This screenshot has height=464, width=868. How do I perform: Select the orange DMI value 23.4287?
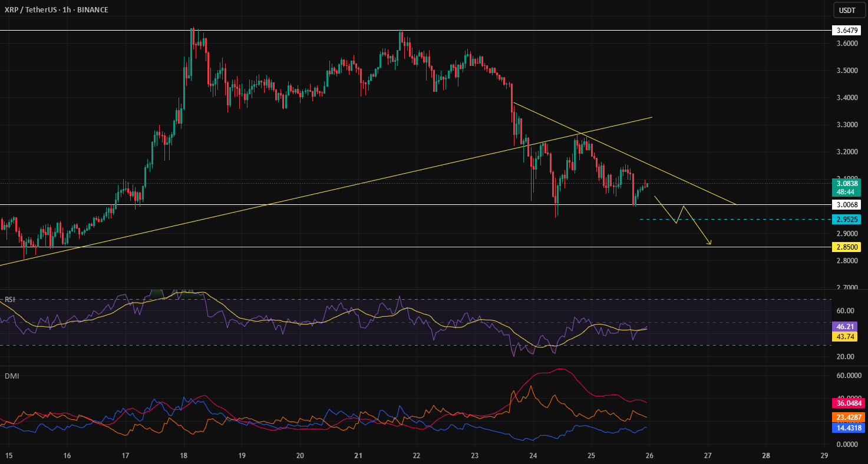(846, 417)
